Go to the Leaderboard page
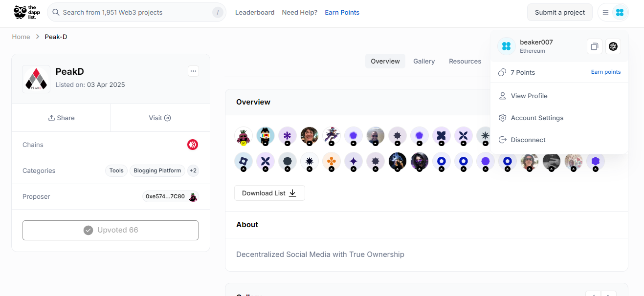The height and width of the screenshot is (296, 644). point(255,12)
